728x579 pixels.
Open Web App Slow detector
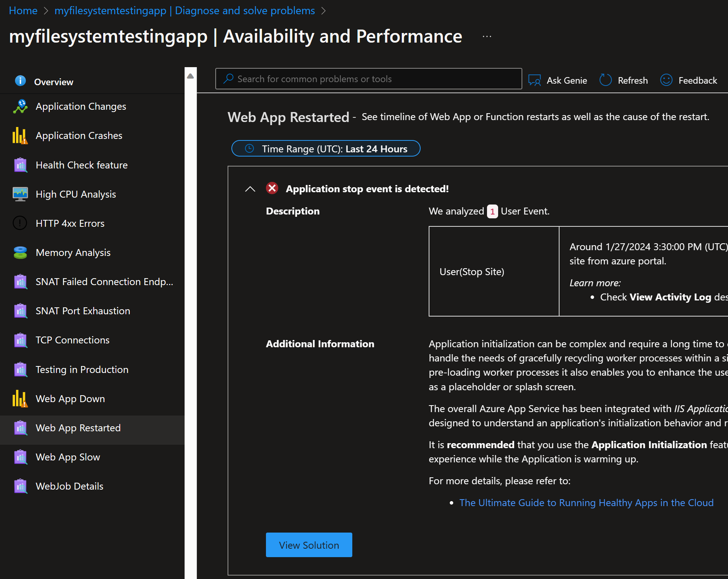[92, 457]
